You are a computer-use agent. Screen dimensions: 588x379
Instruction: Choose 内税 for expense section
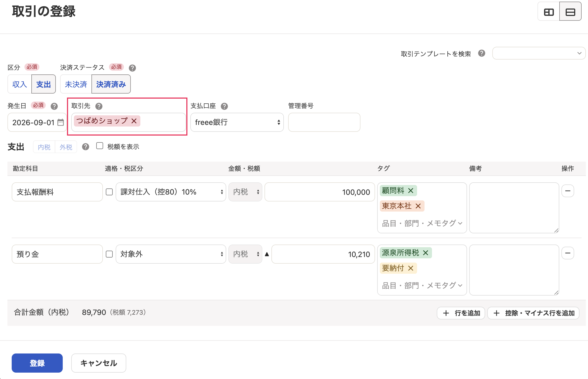point(44,147)
